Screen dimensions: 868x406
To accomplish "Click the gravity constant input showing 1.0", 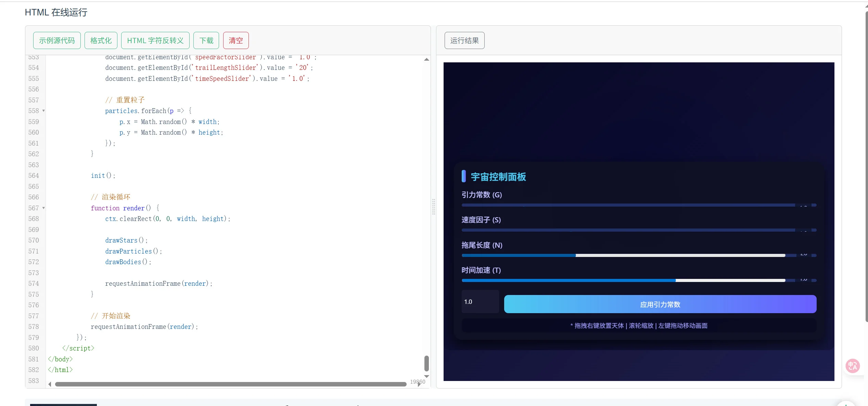I will point(480,302).
